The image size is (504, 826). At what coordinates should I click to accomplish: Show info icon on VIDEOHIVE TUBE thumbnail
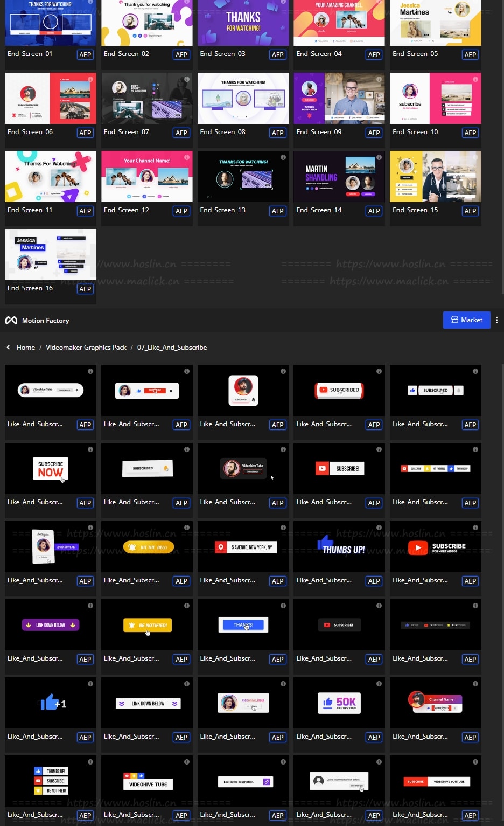pos(187,761)
